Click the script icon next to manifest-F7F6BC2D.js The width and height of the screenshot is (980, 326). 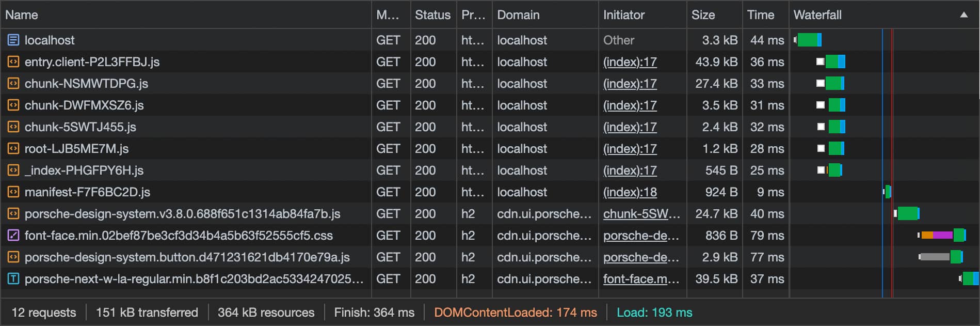point(13,192)
